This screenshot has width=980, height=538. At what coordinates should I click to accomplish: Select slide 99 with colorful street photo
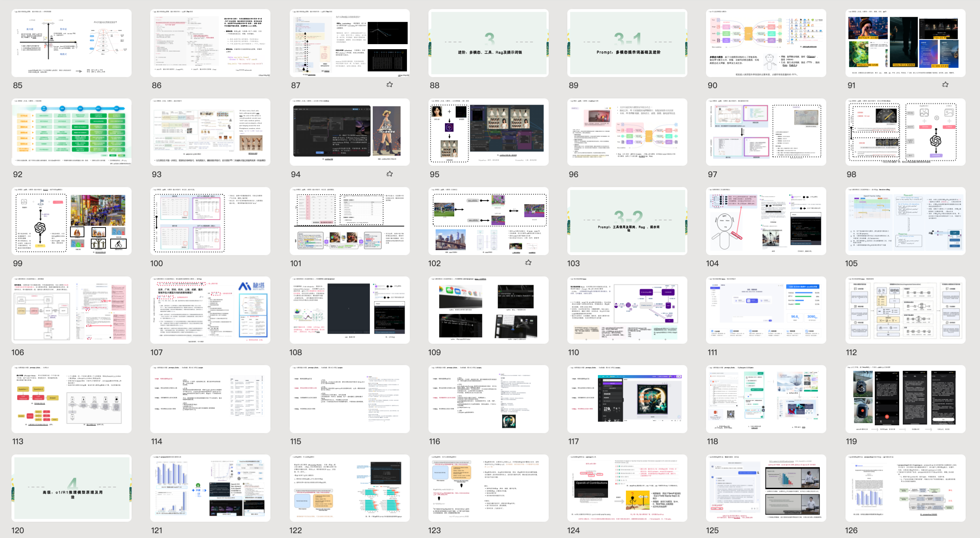[x=71, y=221]
